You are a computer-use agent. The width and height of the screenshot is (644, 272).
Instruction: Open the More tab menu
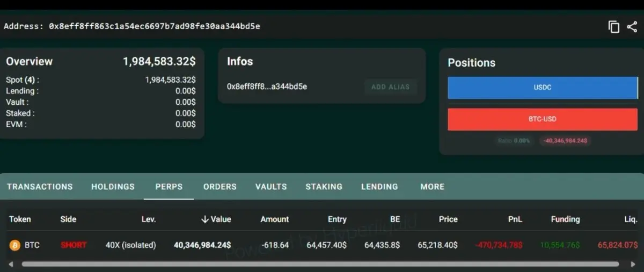coord(433,187)
